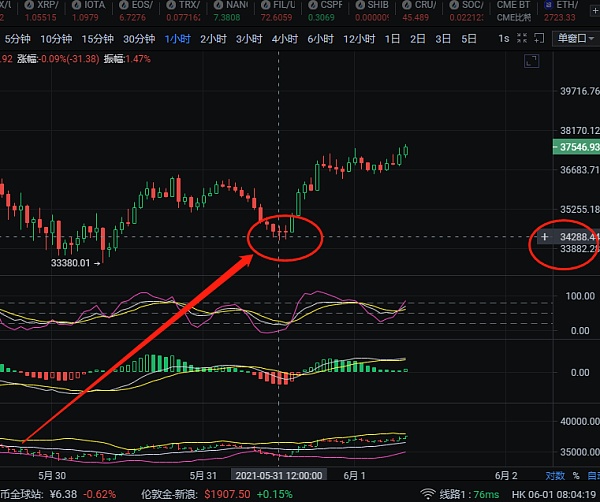Open the SHIB ticker
The image size is (600, 502).
pyautogui.click(x=372, y=11)
